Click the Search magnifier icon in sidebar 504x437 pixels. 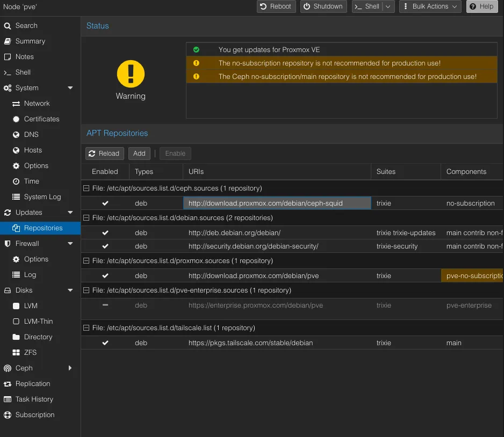(x=8, y=26)
